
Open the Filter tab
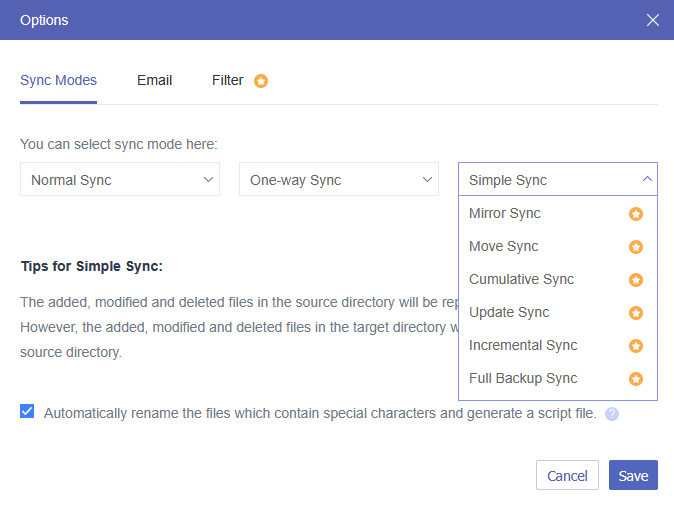pyautogui.click(x=228, y=80)
